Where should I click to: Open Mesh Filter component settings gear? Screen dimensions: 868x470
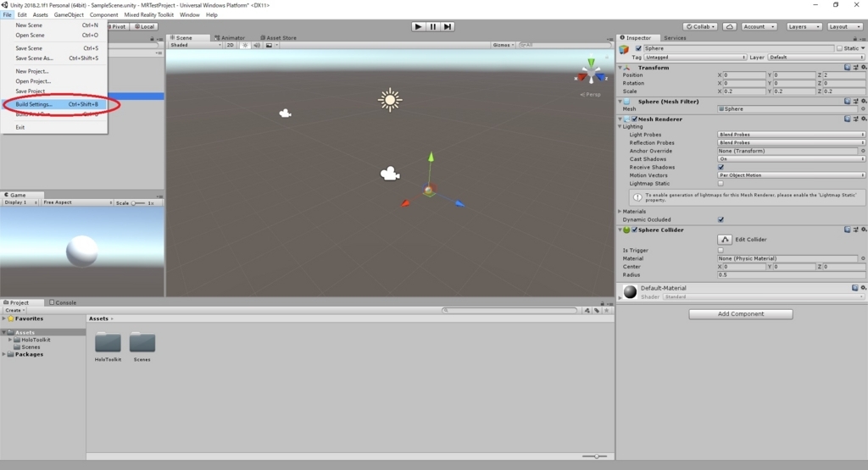click(x=864, y=102)
